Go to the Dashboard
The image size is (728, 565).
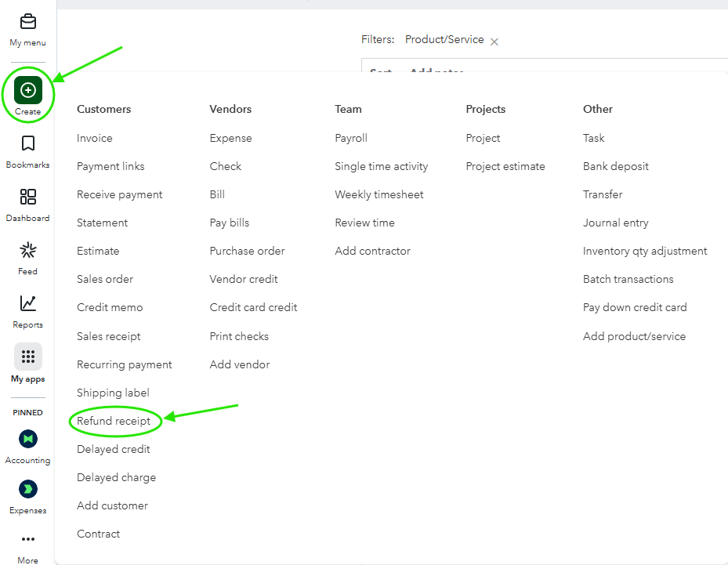click(27, 204)
